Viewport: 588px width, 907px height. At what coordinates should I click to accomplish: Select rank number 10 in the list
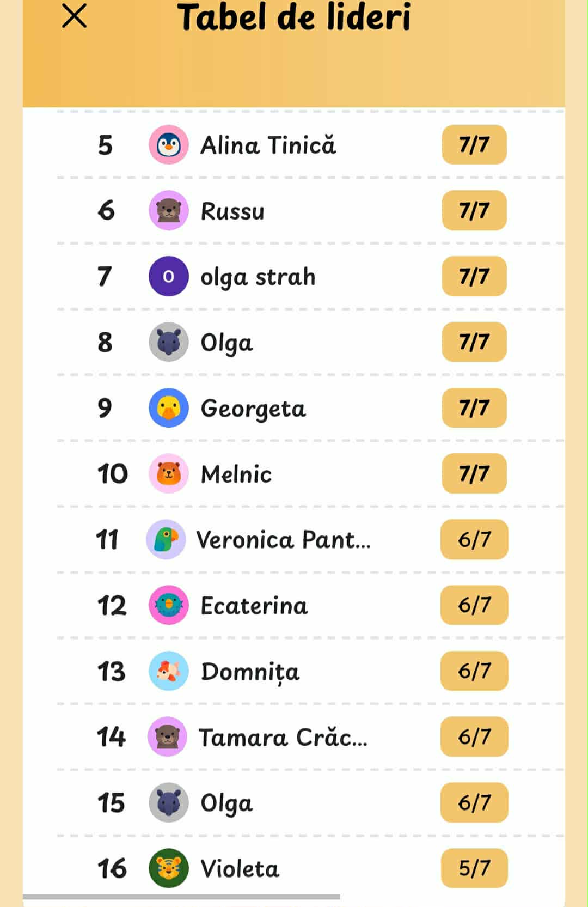113,474
